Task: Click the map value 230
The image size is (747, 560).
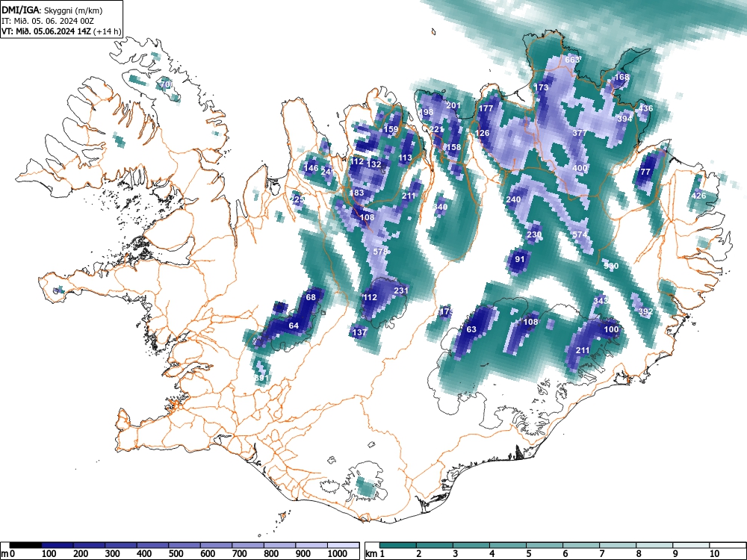Action: click(535, 234)
